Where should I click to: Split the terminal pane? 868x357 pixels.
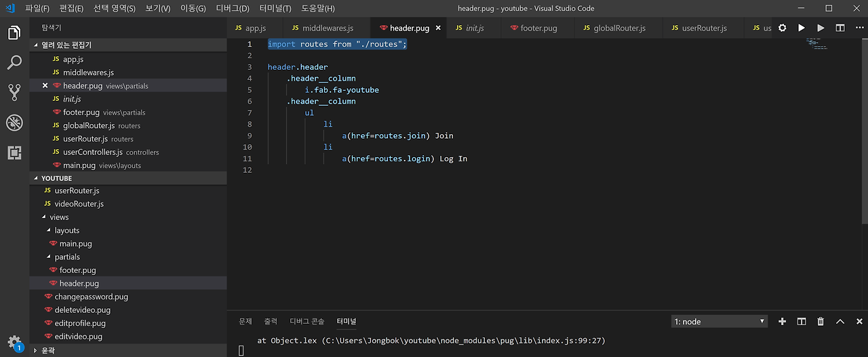pos(802,321)
